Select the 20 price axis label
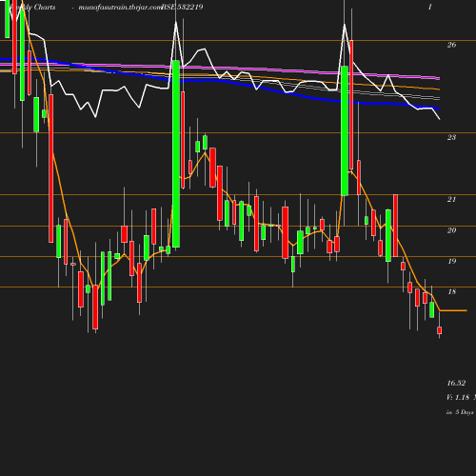This screenshot has height=476, width=476. click(x=451, y=230)
